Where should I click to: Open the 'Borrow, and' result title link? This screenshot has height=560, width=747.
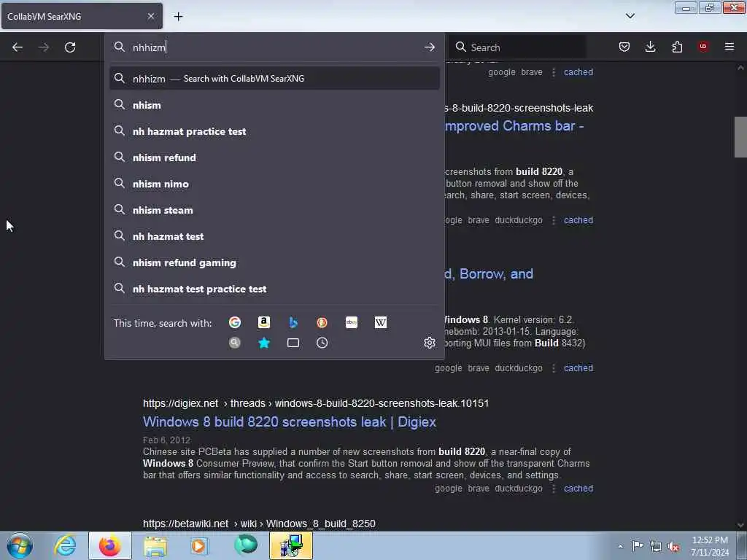click(x=489, y=274)
